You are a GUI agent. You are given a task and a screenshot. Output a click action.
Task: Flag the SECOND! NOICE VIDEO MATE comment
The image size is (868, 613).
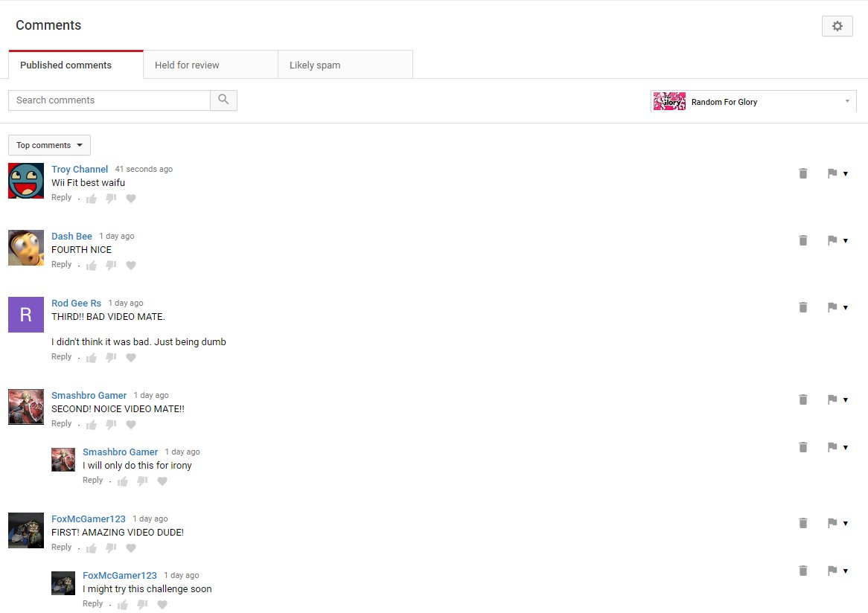point(832,400)
